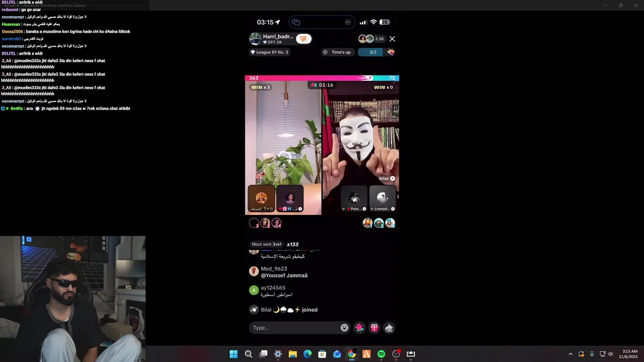Follow the Peac... guest with its plus icon

coord(364,209)
